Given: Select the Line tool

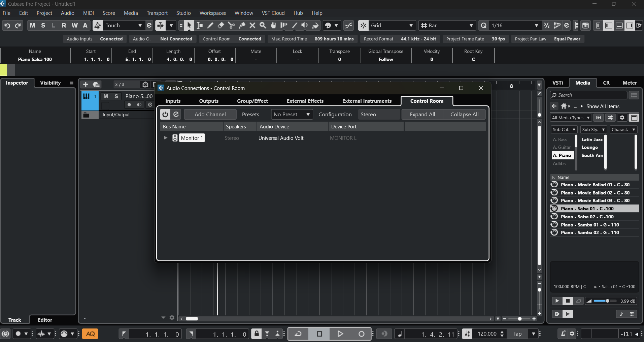Looking at the screenshot, I should click(294, 26).
